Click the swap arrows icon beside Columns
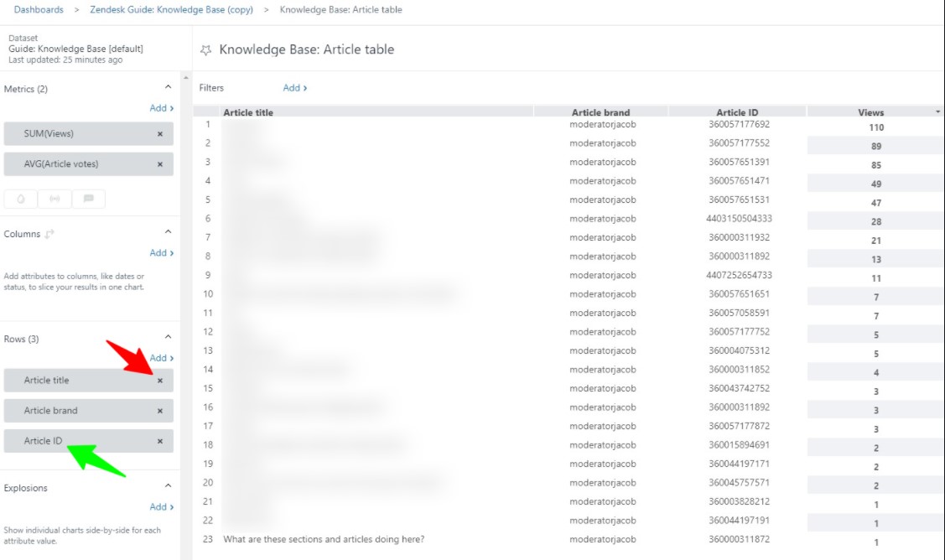The width and height of the screenshot is (945, 560). click(x=49, y=235)
